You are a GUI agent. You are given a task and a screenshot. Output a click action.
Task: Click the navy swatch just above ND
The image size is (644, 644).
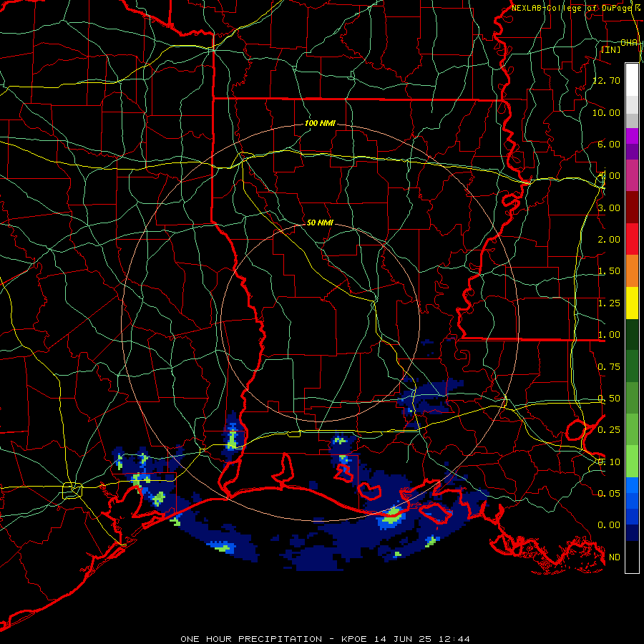pyautogui.click(x=632, y=533)
